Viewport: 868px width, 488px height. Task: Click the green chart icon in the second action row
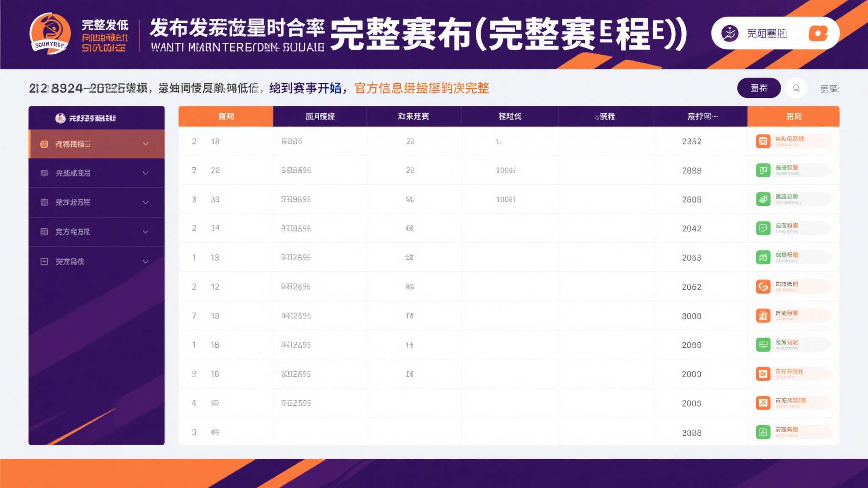[x=764, y=170]
